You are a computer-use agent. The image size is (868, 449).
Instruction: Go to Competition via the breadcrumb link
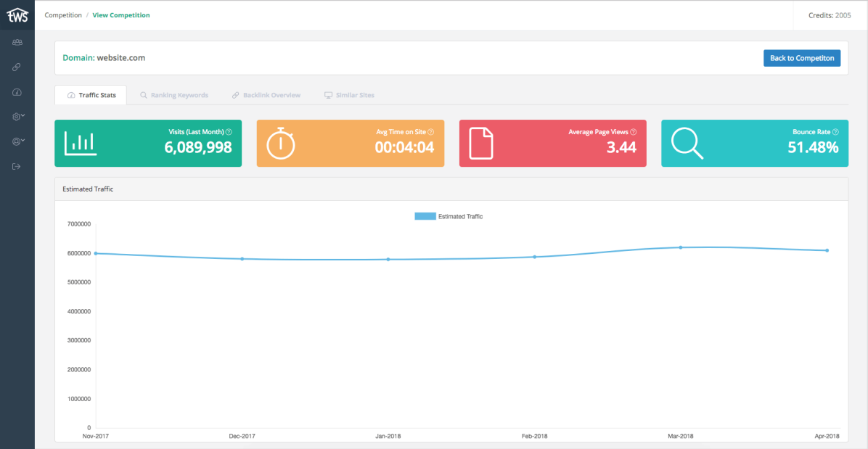63,15
